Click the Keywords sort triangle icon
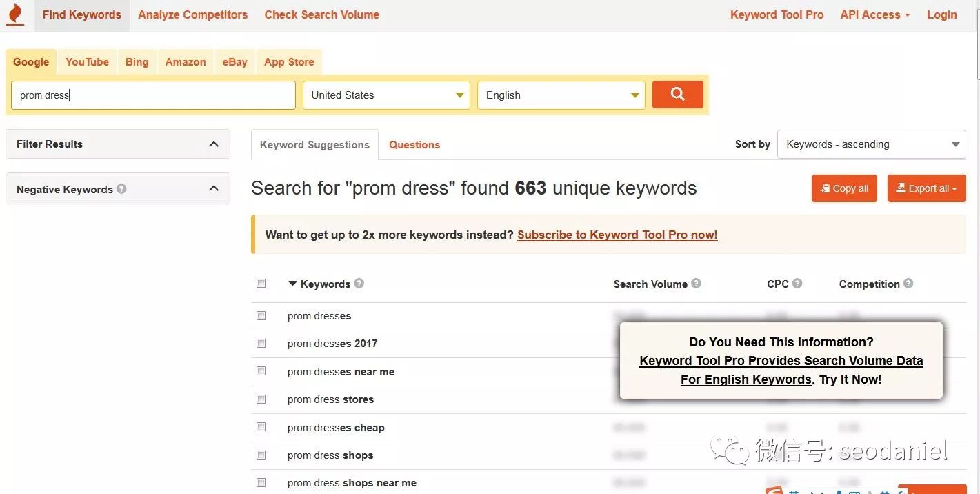The height and width of the screenshot is (494, 980). 292,284
